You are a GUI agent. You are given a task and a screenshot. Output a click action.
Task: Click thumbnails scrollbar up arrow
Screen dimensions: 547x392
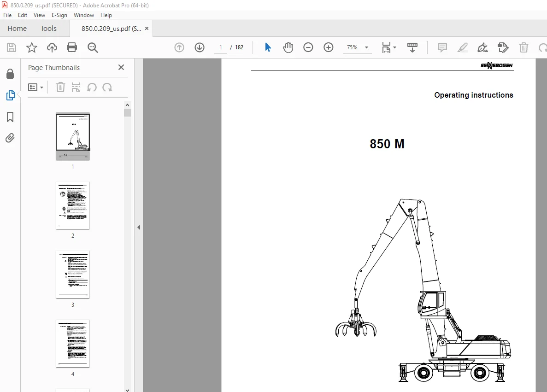[127, 105]
